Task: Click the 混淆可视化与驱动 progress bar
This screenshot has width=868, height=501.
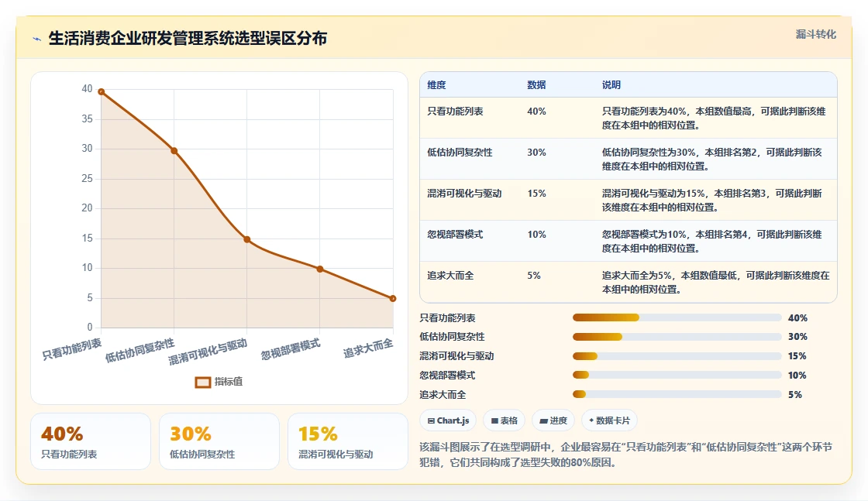Action: coord(677,356)
